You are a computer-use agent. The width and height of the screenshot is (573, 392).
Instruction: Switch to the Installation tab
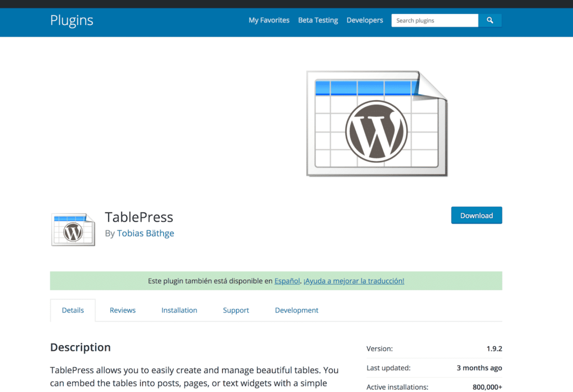[x=179, y=310]
